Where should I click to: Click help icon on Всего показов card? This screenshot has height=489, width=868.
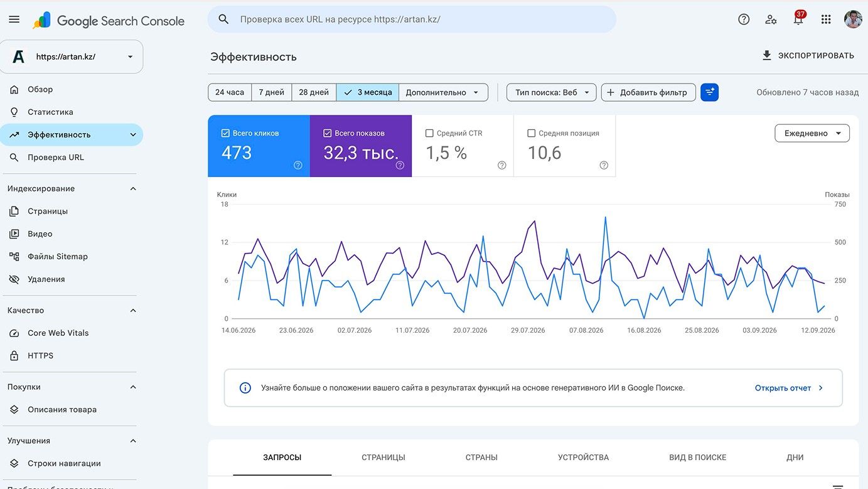(x=400, y=165)
